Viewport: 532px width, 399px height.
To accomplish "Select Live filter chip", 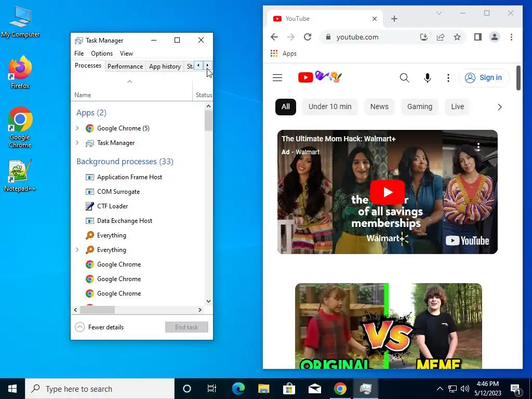I will pyautogui.click(x=457, y=107).
